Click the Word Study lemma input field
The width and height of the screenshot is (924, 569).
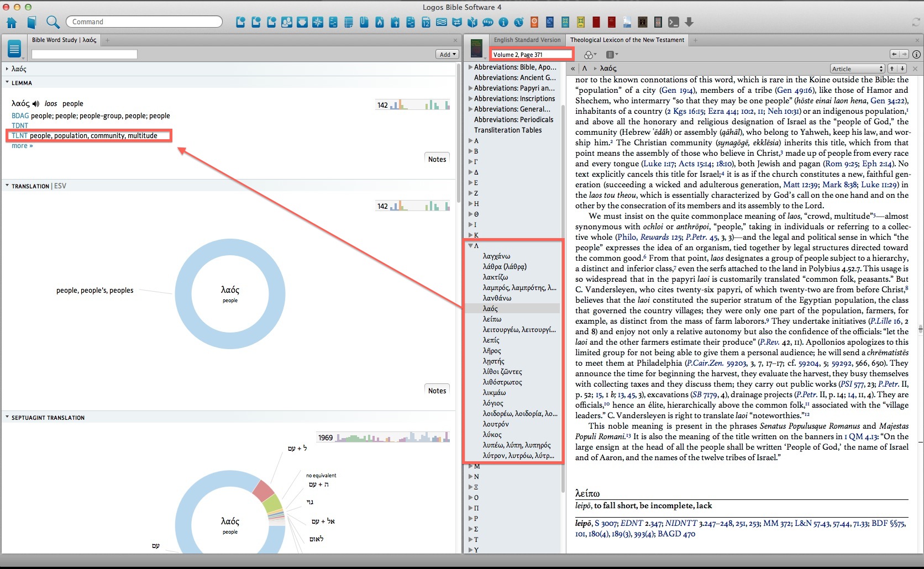[84, 54]
